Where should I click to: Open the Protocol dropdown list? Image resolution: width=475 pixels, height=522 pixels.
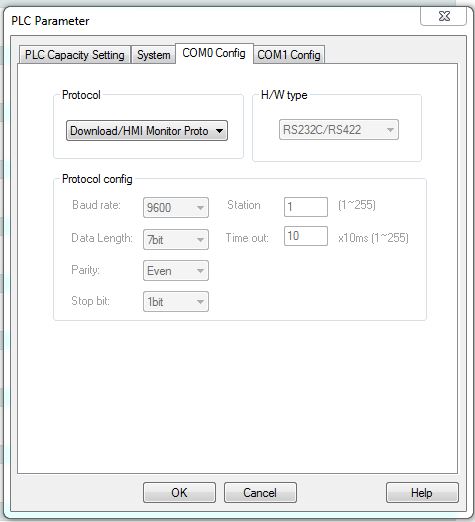click(x=147, y=131)
